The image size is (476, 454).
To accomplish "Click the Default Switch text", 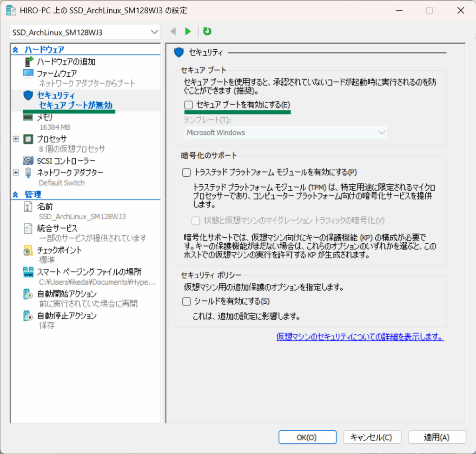I will coord(62,183).
